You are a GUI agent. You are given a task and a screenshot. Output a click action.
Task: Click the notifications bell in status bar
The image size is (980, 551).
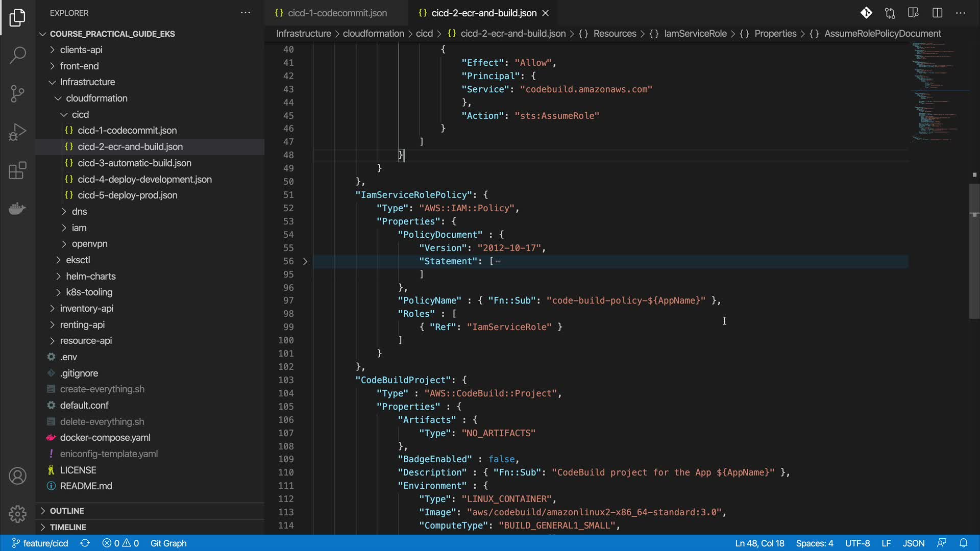963,543
